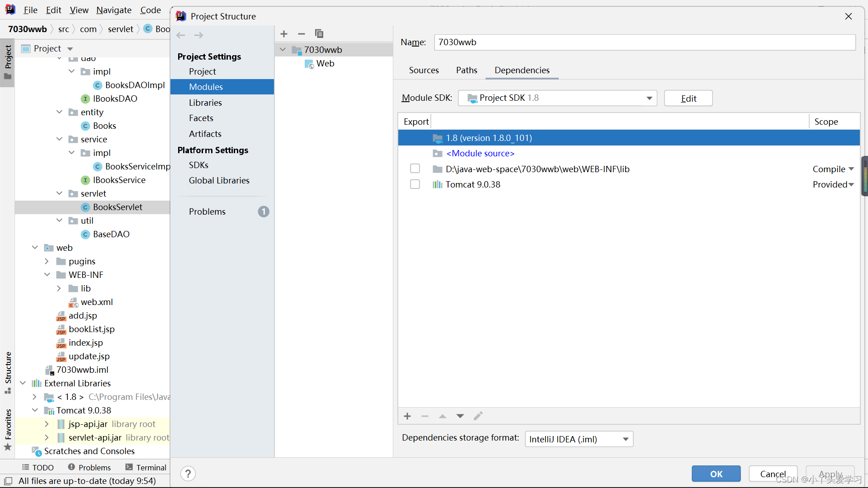Click the remove module minus icon
The height and width of the screenshot is (488, 868).
coord(302,34)
